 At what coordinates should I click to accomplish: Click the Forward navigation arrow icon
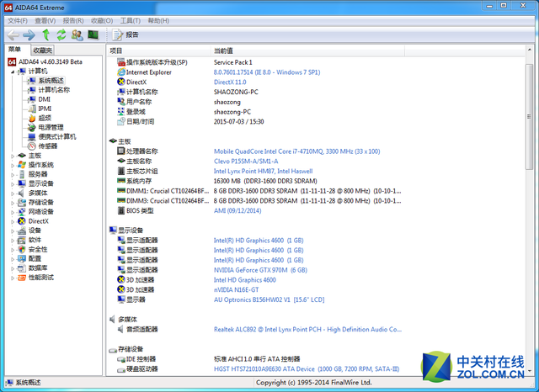click(29, 34)
